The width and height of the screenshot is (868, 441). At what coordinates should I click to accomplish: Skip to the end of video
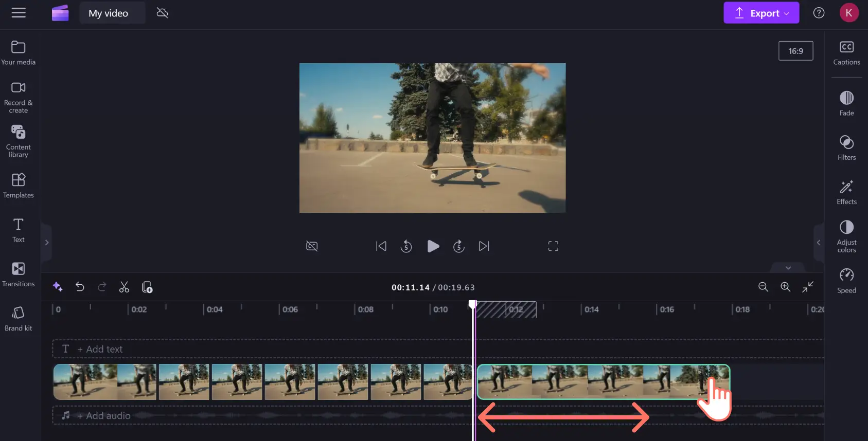coord(484,246)
